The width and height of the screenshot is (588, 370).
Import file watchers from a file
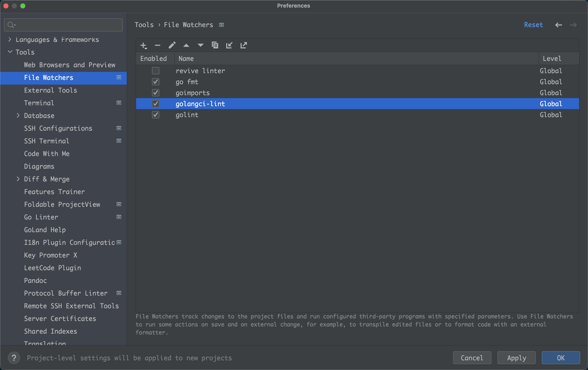(229, 45)
